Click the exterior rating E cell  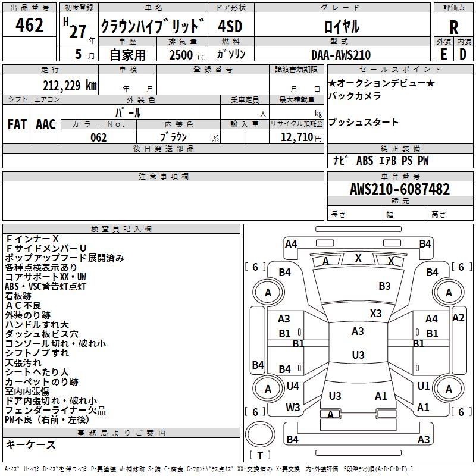[444, 54]
